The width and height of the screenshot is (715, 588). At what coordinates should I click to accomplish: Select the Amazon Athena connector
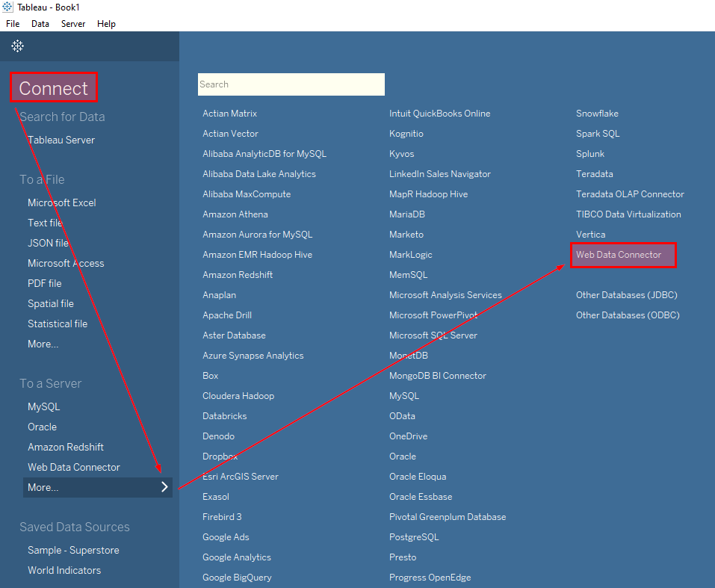[x=235, y=214]
